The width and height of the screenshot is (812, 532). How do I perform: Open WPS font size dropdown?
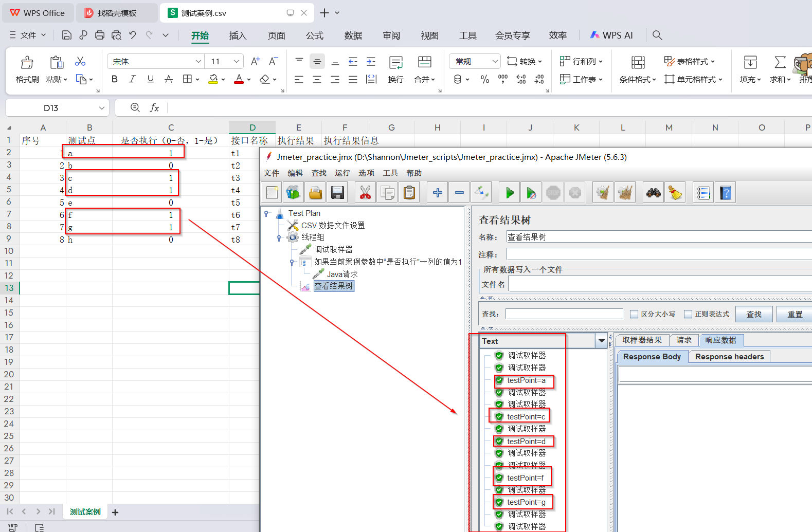tap(237, 61)
